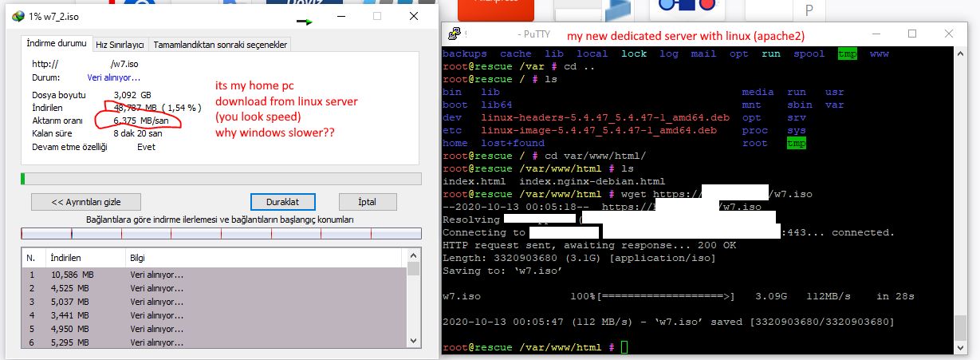Image resolution: width=980 pixels, height=360 pixels.
Task: Click the 112MB/s speed in the wget output
Action: point(828,296)
